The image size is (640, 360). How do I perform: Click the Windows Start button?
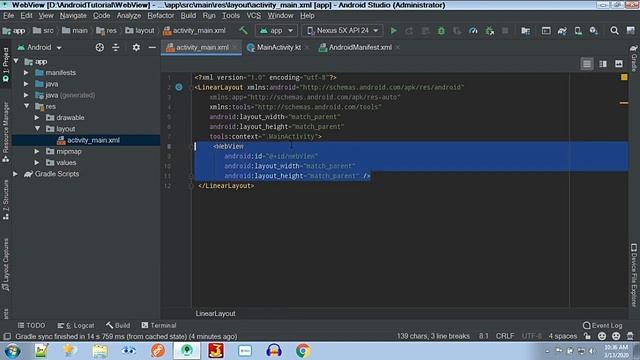click(12, 351)
